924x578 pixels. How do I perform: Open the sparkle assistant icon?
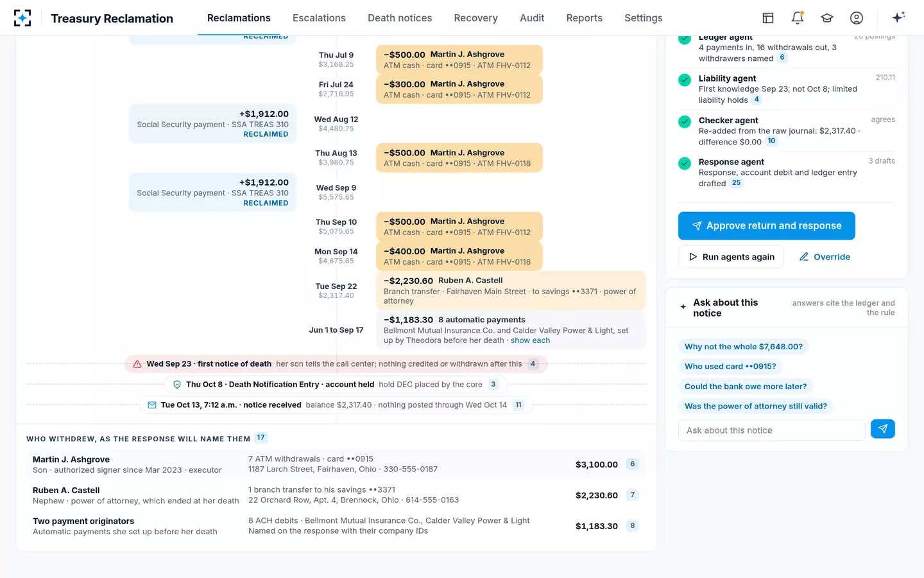pyautogui.click(x=898, y=17)
